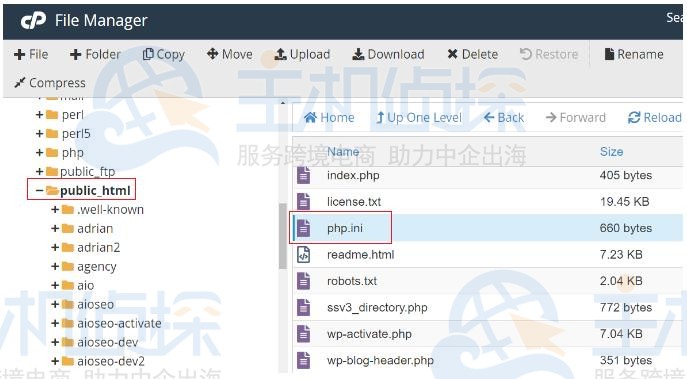Click the Copy toolbar button

pos(164,54)
